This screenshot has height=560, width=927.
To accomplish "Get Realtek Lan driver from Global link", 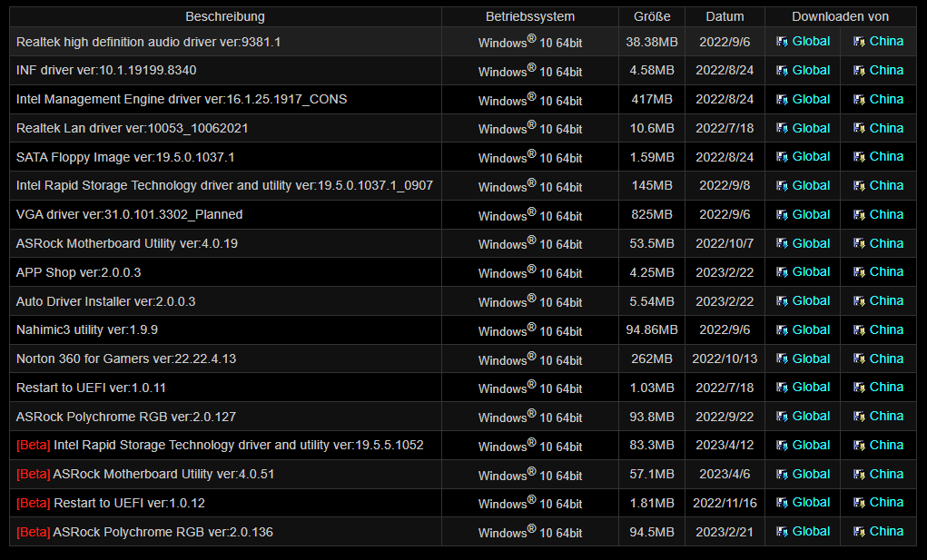I will tap(811, 128).
